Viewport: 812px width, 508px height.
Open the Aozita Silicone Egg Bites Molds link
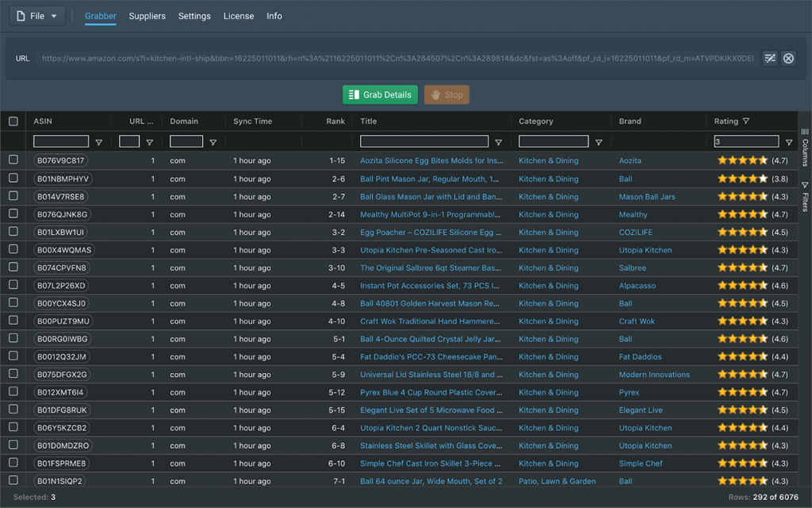pos(431,160)
